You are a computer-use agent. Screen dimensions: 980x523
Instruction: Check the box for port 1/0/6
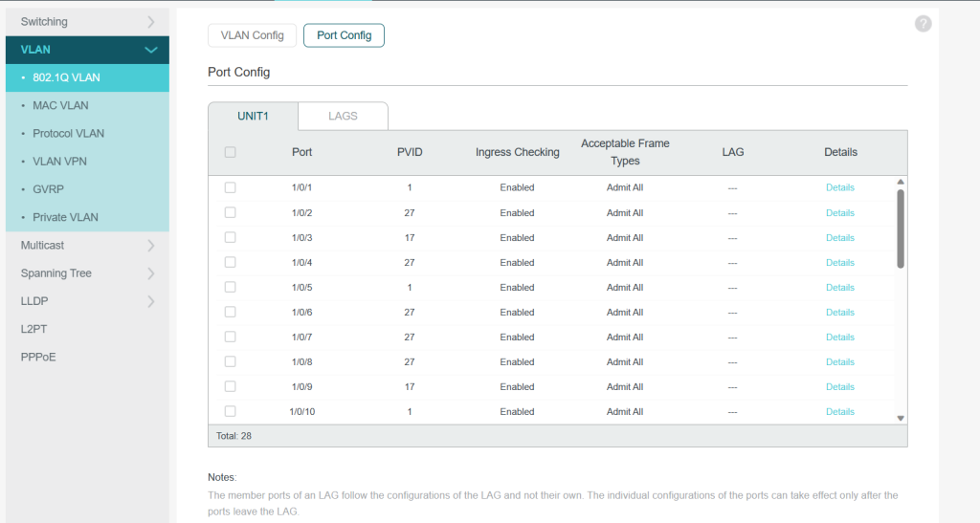coord(230,312)
